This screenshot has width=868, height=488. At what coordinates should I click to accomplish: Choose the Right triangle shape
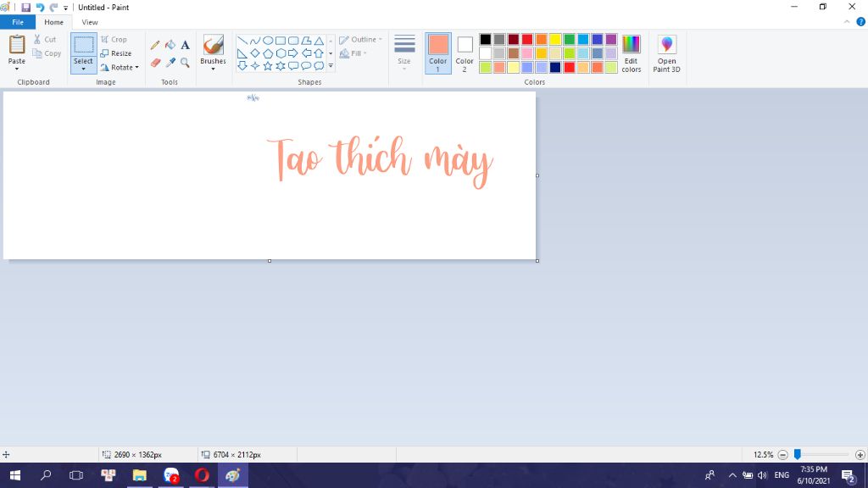coord(242,53)
